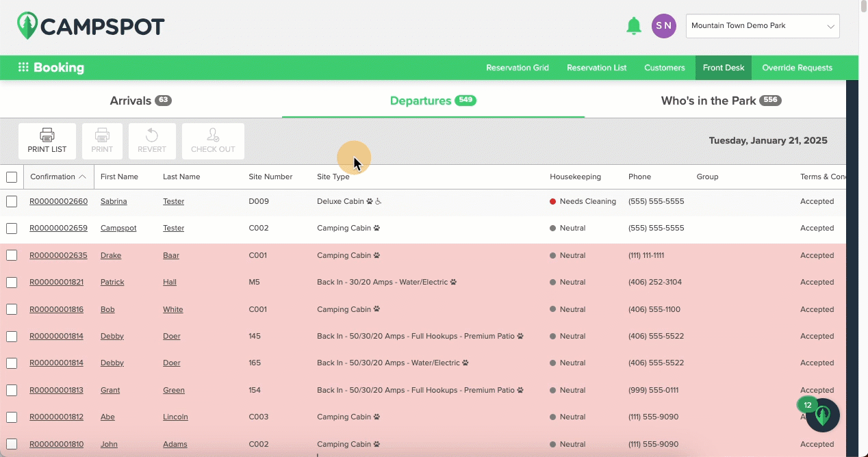The height and width of the screenshot is (457, 868).
Task: Click the Campspot logo
Action: click(90, 26)
